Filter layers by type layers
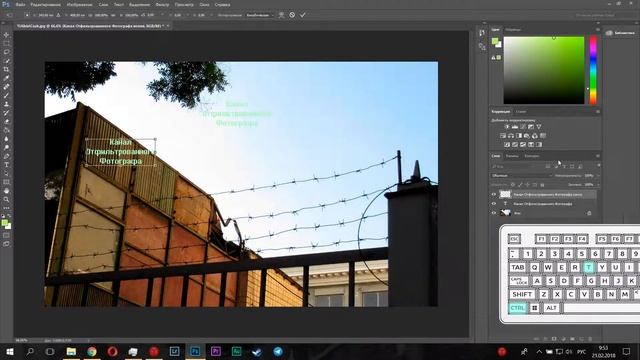Image resolution: width=640 pixels, height=360 pixels. click(x=564, y=167)
